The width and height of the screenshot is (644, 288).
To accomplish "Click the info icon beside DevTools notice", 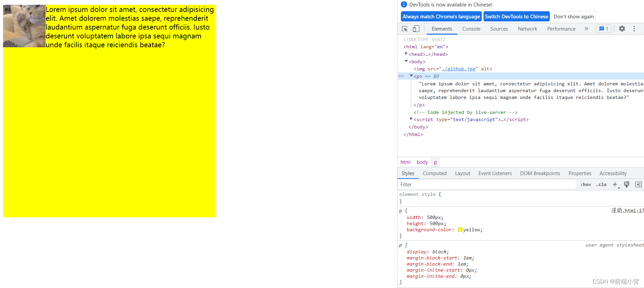I will click(x=404, y=4).
